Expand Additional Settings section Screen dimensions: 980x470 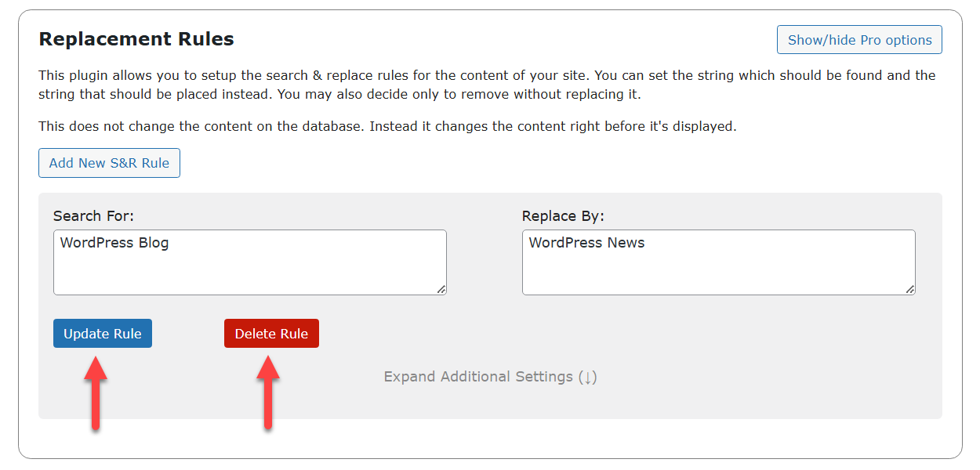pos(491,377)
